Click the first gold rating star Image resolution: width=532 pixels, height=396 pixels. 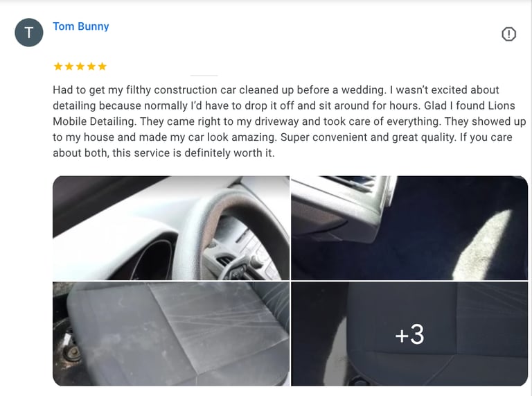[x=58, y=66]
